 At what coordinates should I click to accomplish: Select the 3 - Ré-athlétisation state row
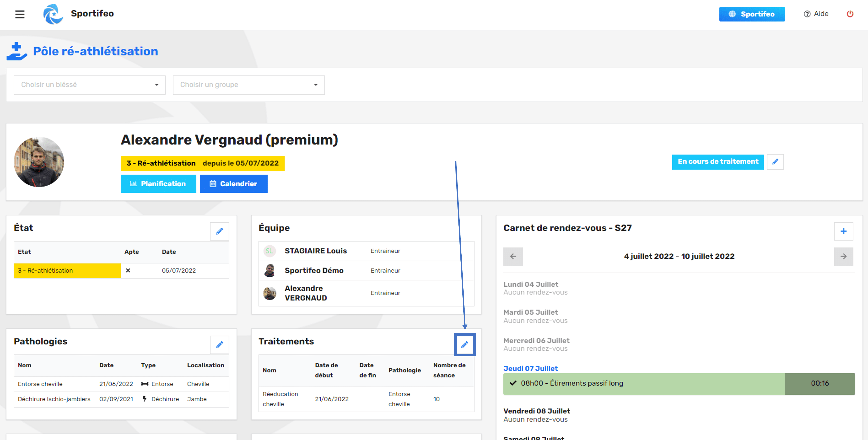pyautogui.click(x=121, y=271)
